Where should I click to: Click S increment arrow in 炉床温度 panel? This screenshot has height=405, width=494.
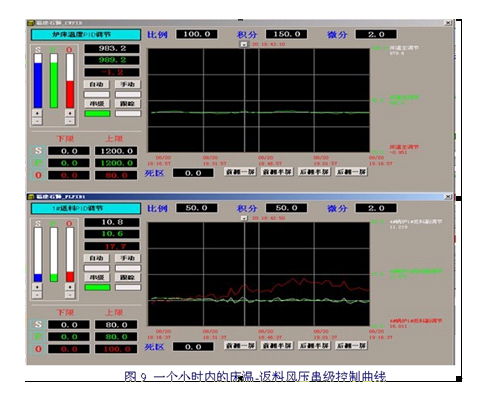click(x=37, y=113)
